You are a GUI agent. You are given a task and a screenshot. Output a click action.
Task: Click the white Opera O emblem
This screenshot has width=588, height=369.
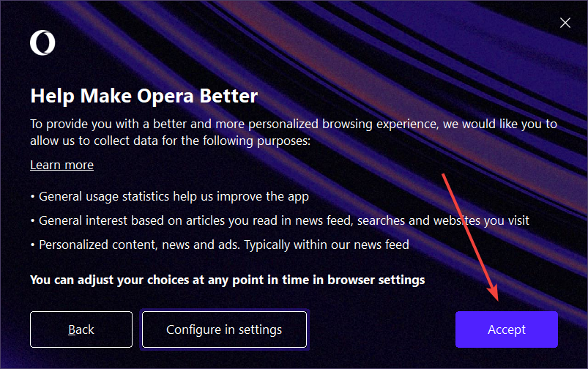(42, 42)
